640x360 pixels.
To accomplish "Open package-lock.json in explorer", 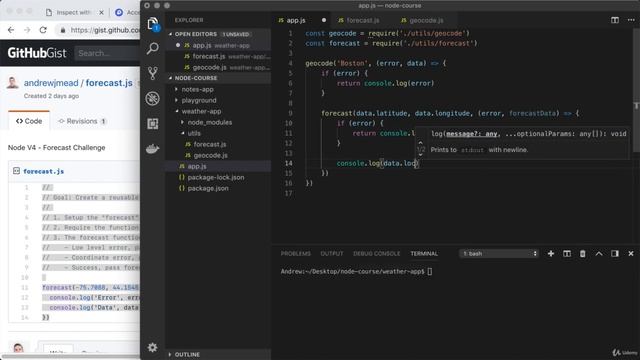I will (x=216, y=177).
